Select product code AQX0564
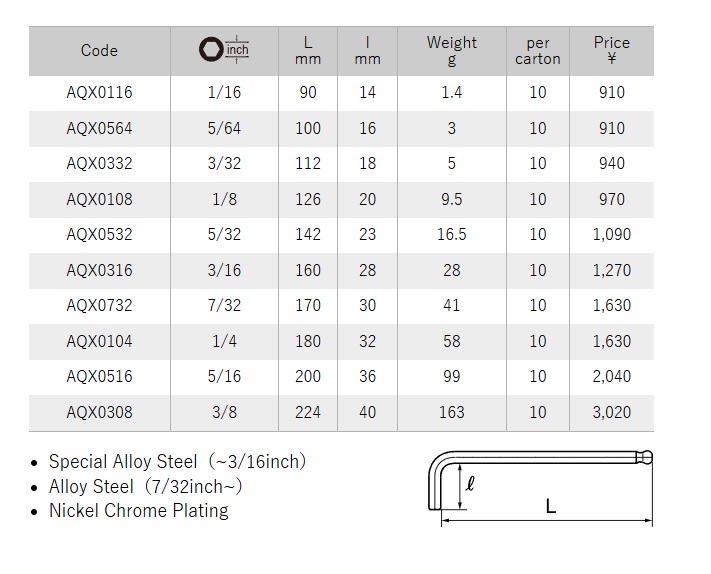This screenshot has width=711, height=574. (x=99, y=128)
